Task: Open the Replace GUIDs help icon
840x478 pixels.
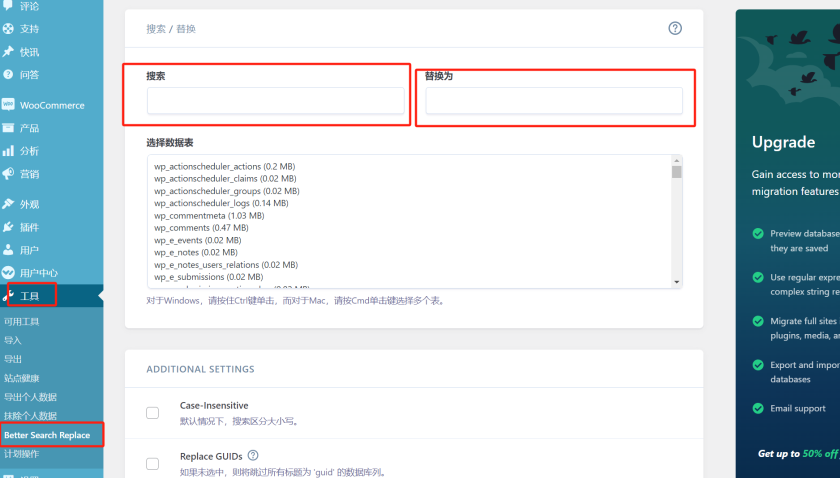Action: (x=253, y=455)
